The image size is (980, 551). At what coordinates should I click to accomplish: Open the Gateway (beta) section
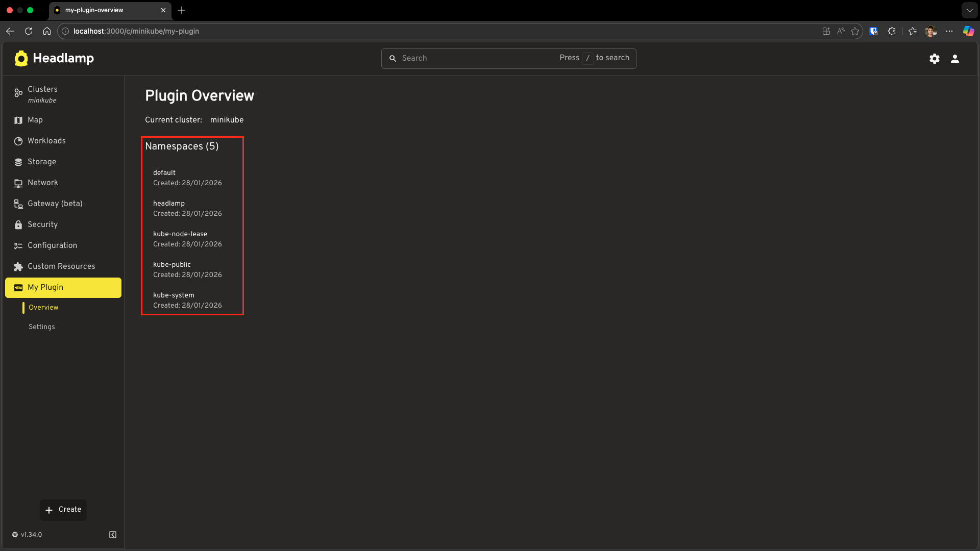(x=55, y=204)
